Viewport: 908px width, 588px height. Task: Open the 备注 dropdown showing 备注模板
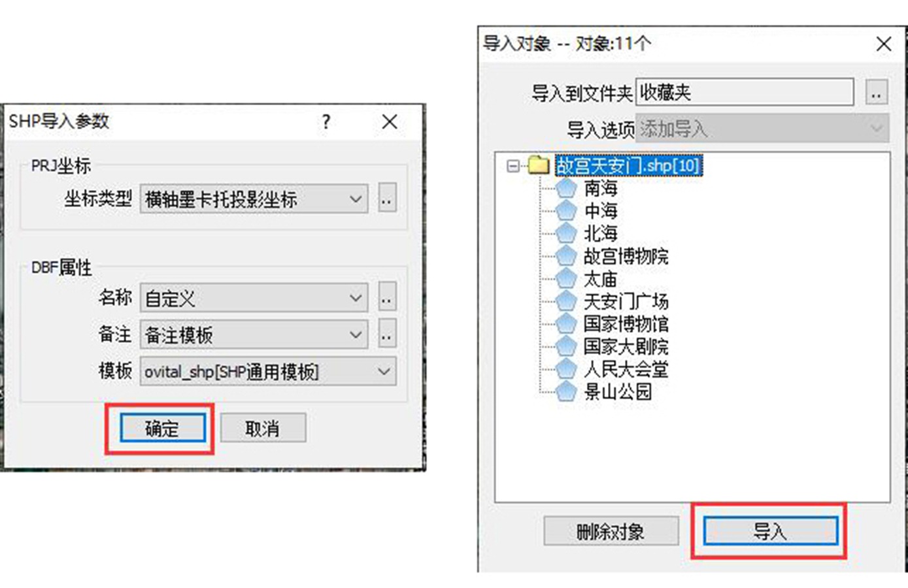pyautogui.click(x=254, y=335)
